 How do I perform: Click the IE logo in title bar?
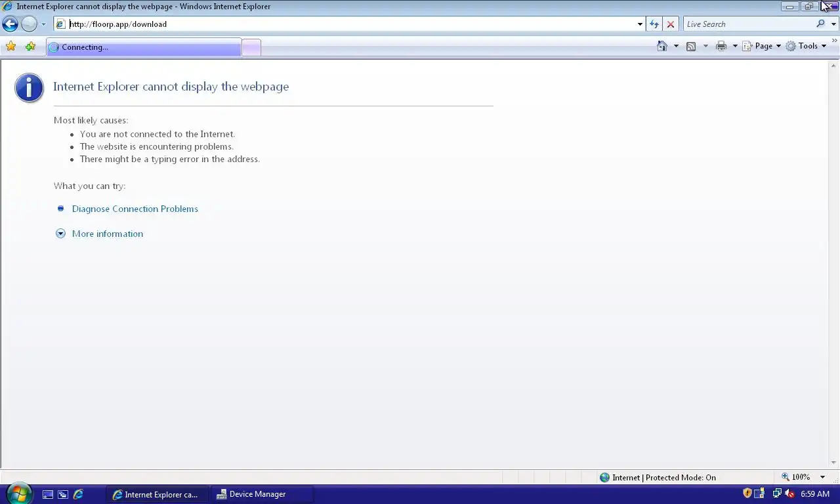(8, 7)
